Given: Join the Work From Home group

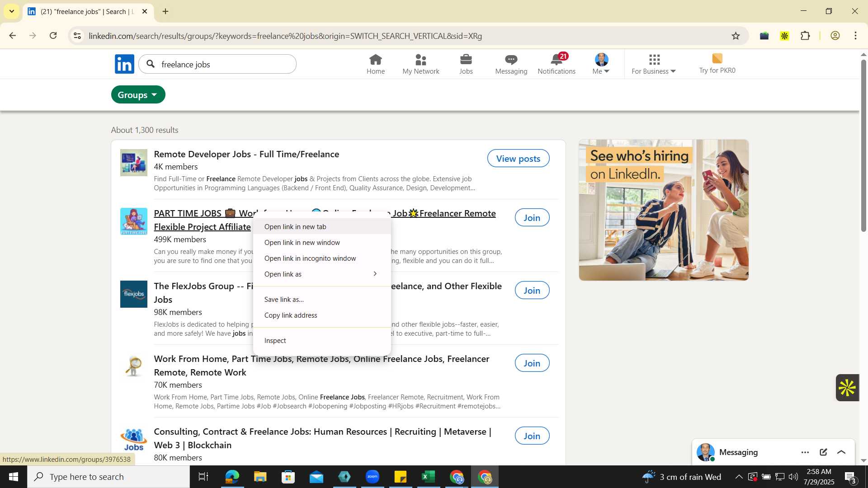Looking at the screenshot, I should (532, 363).
